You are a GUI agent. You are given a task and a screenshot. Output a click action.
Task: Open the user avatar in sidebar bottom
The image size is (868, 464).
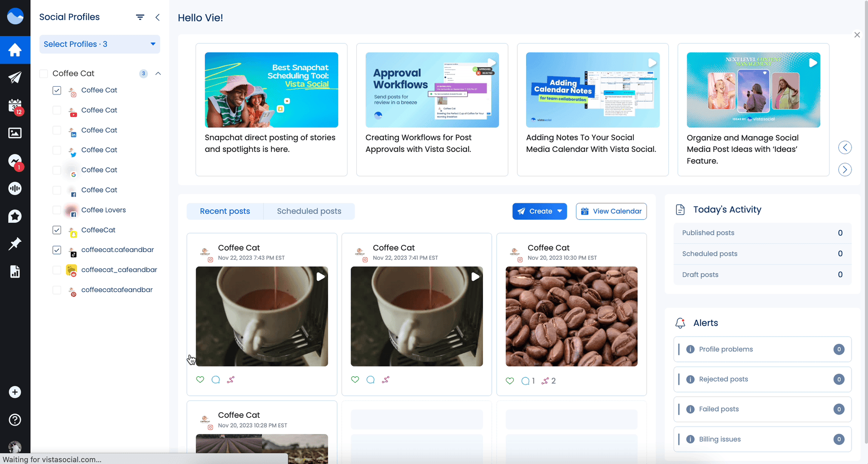coord(15,447)
